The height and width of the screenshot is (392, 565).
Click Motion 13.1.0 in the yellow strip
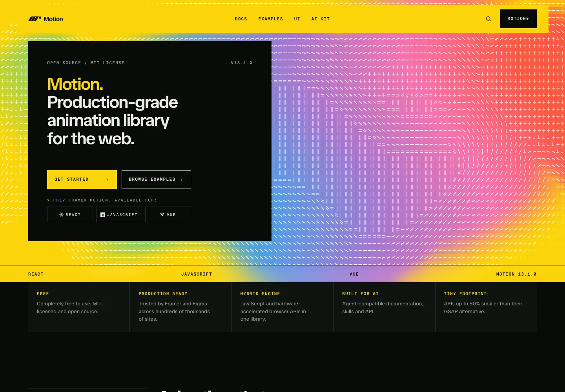[x=516, y=274]
